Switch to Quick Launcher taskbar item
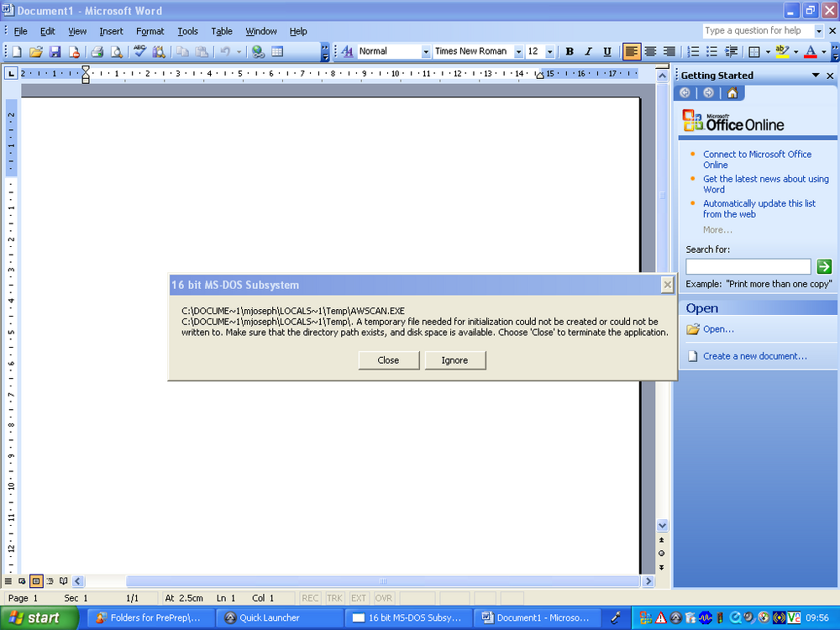The width and height of the screenshot is (840, 630). tap(281, 617)
